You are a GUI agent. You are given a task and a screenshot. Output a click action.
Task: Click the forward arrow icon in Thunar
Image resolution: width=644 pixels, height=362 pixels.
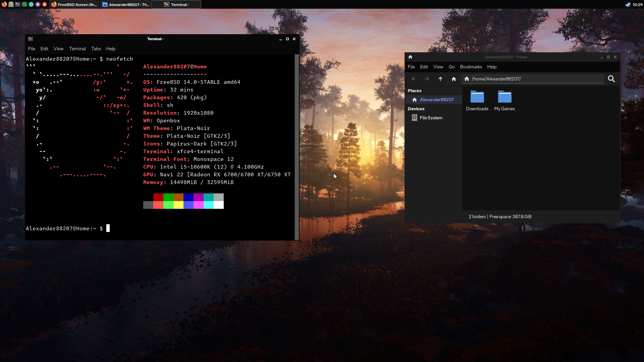pyautogui.click(x=426, y=79)
